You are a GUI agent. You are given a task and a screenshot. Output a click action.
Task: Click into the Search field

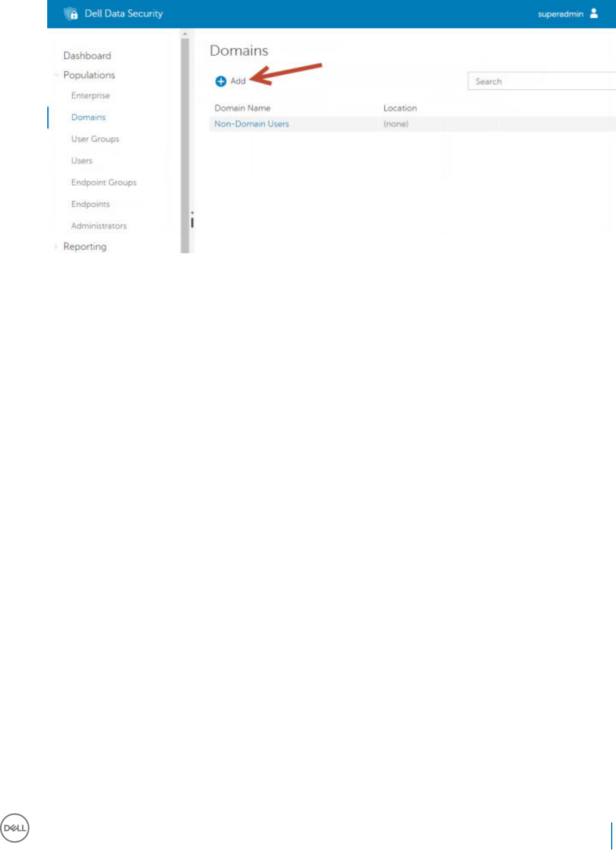[x=541, y=82]
